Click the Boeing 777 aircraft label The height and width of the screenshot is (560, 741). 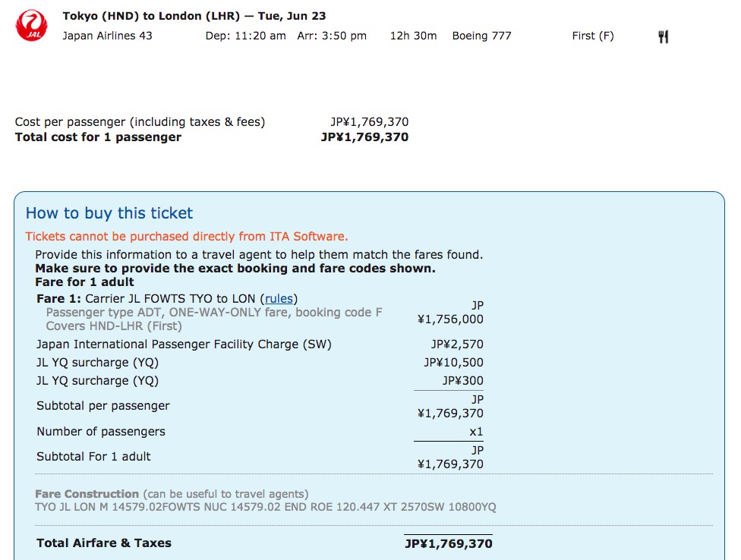pyautogui.click(x=481, y=36)
